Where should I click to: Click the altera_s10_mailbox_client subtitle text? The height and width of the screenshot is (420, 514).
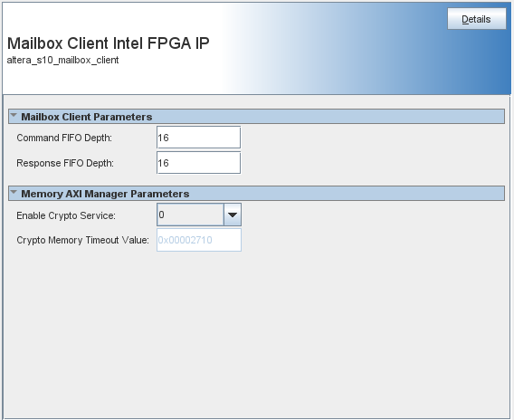coord(62,61)
